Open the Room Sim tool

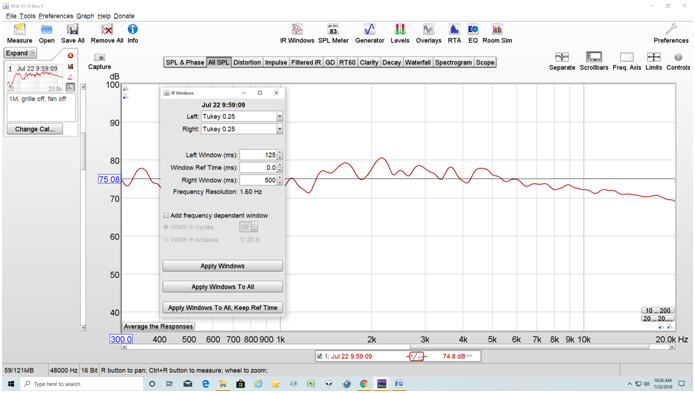pyautogui.click(x=497, y=34)
